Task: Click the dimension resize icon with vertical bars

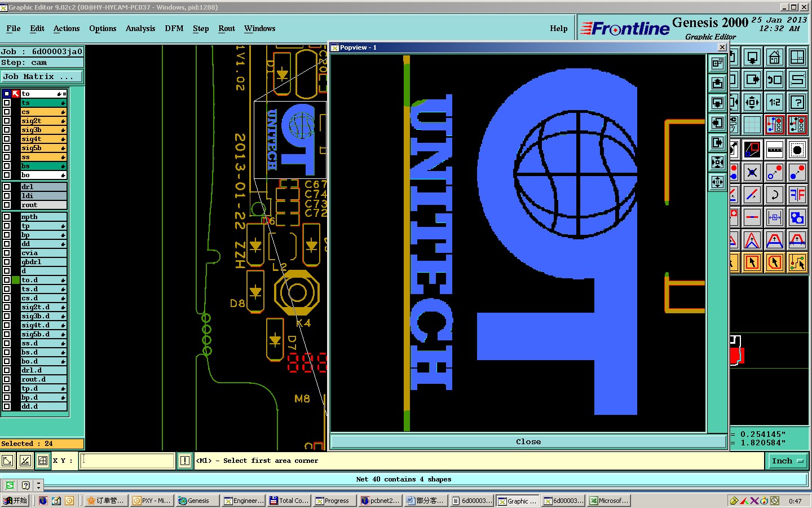Action: tap(775, 217)
